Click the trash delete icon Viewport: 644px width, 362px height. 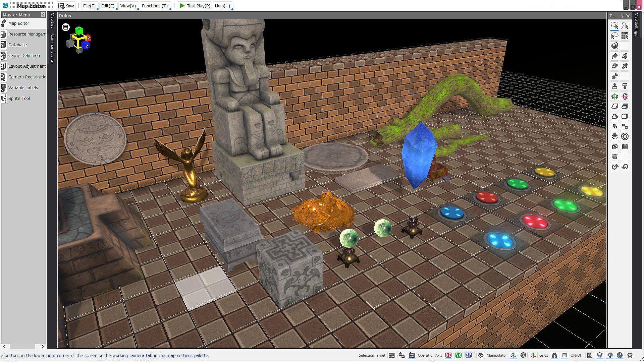click(614, 157)
